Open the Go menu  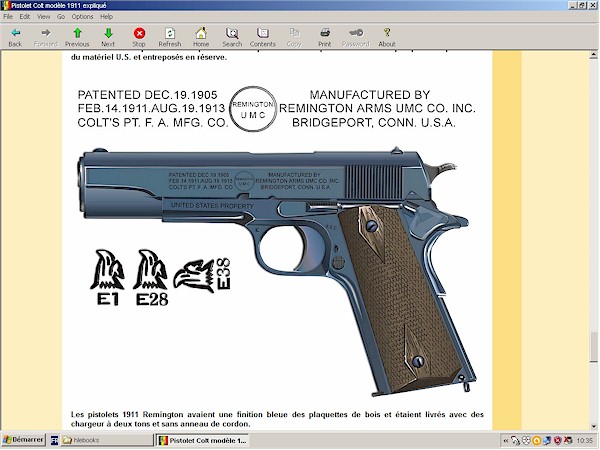[x=61, y=16]
